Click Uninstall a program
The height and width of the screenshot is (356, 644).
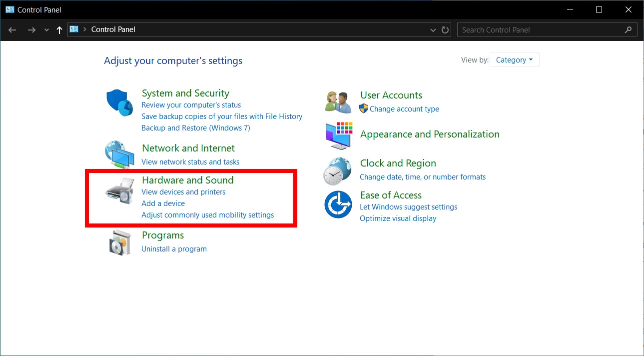click(x=174, y=249)
